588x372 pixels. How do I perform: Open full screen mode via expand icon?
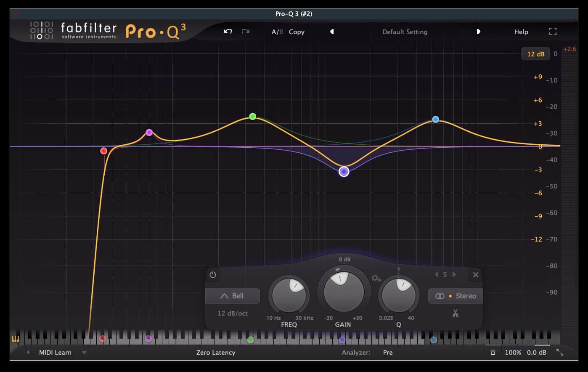553,31
